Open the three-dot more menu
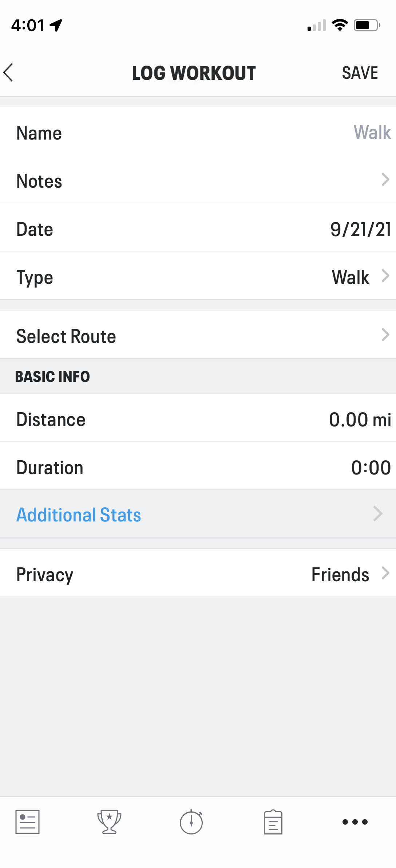The image size is (396, 868). point(355,822)
